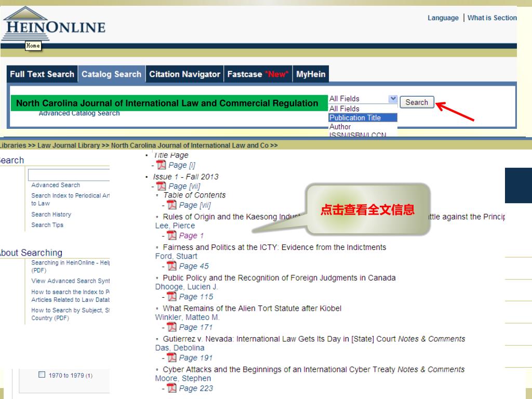Click the catalog search text field
This screenshot has height=399, width=532.
pos(169,103)
